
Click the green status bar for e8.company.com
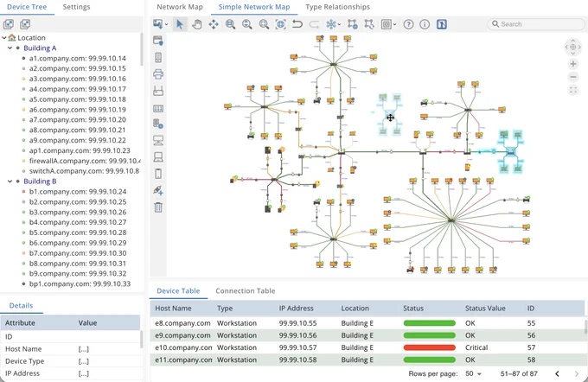(x=430, y=323)
